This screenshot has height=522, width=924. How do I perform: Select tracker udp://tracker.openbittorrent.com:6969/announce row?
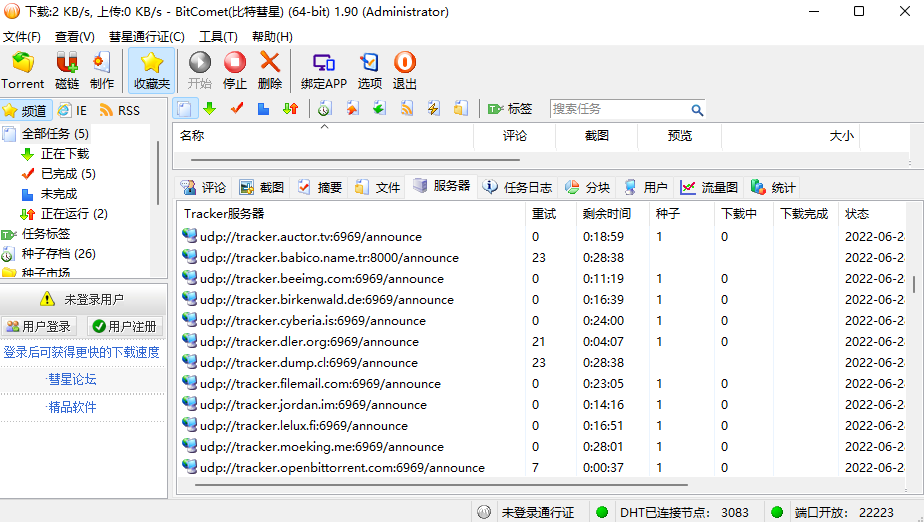[x=541, y=468]
